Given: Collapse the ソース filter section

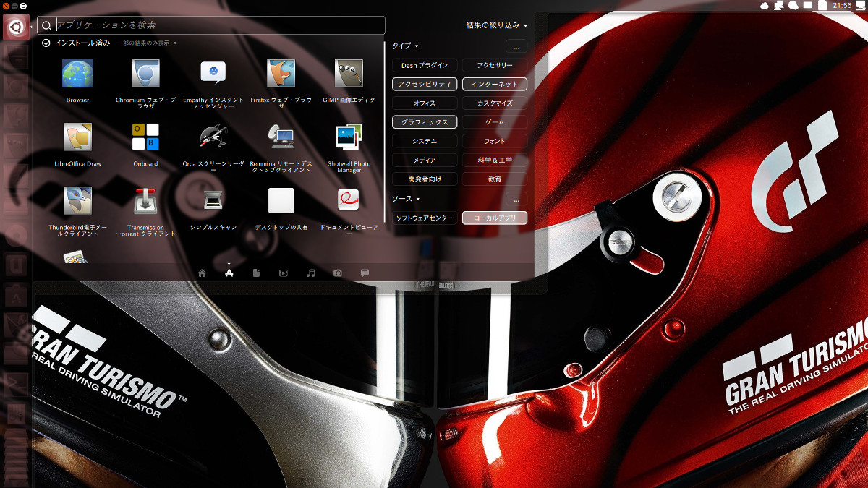Looking at the screenshot, I should (405, 199).
